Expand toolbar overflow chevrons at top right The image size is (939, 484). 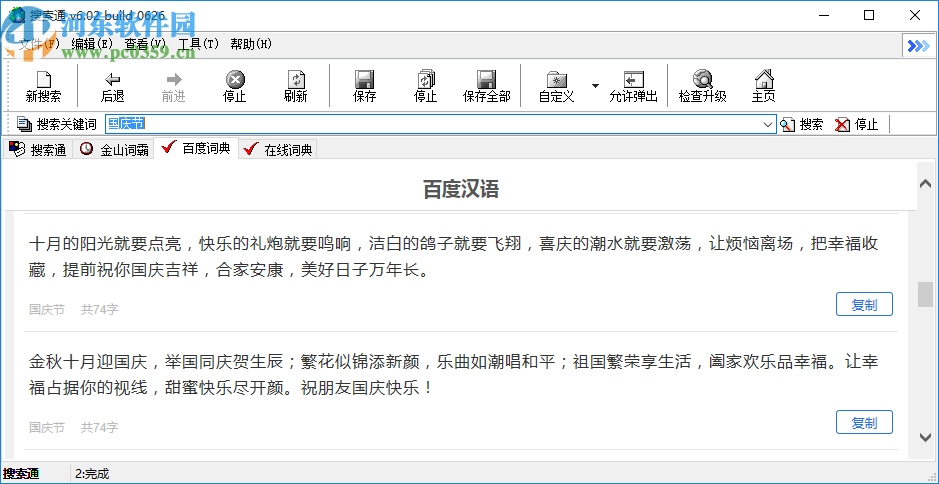tap(919, 46)
